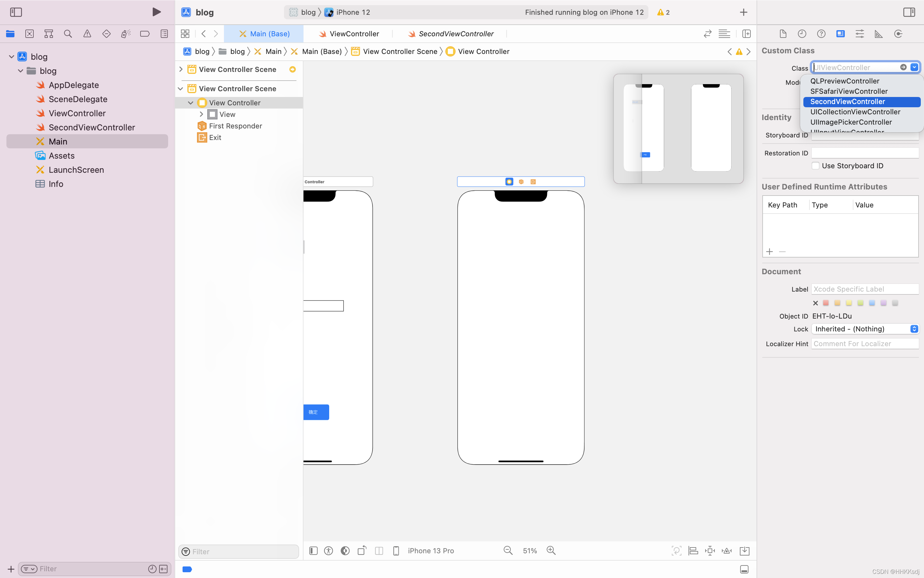
Task: Select First Responder in the outline
Action: click(235, 126)
